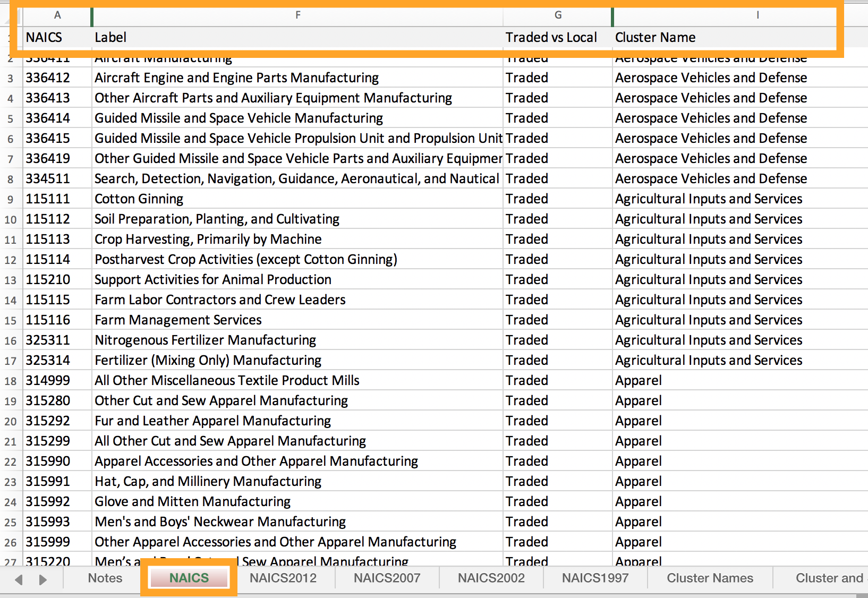The height and width of the screenshot is (598, 868).
Task: Open the NAICS2012 sheet tab
Action: pos(283,578)
